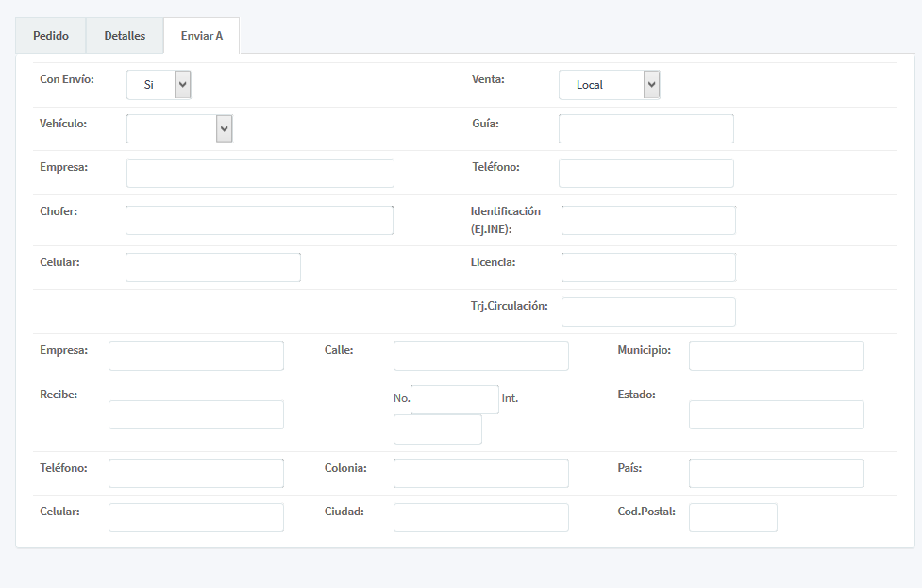This screenshot has height=588, width=922.
Task: Select the Estado input field
Action: pos(776,415)
